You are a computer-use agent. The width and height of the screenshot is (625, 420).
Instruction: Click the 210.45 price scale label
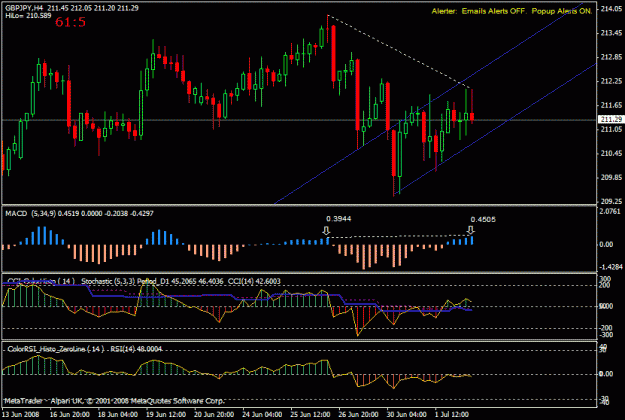(611, 153)
